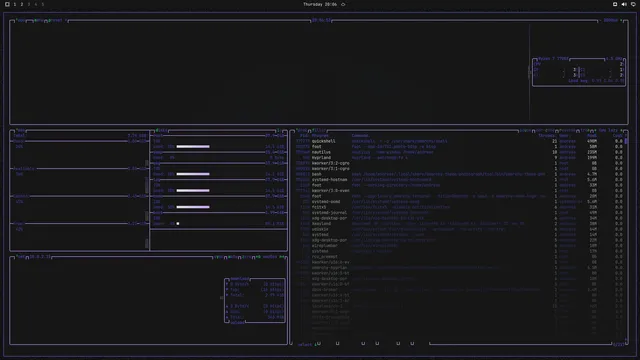Switch to workspace 5
The width and height of the screenshot is (640, 360).
pyautogui.click(x=42, y=4)
